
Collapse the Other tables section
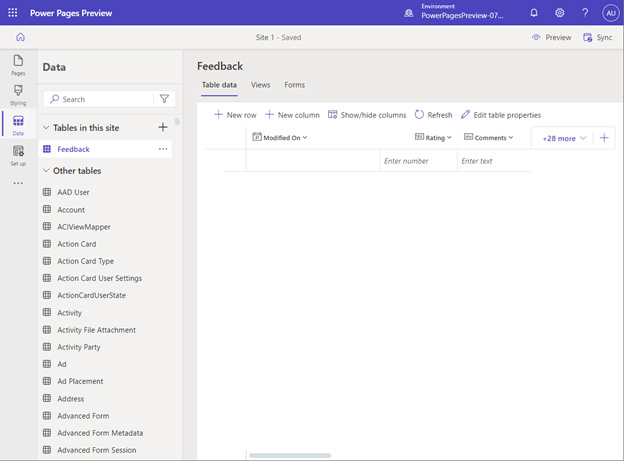click(x=46, y=171)
